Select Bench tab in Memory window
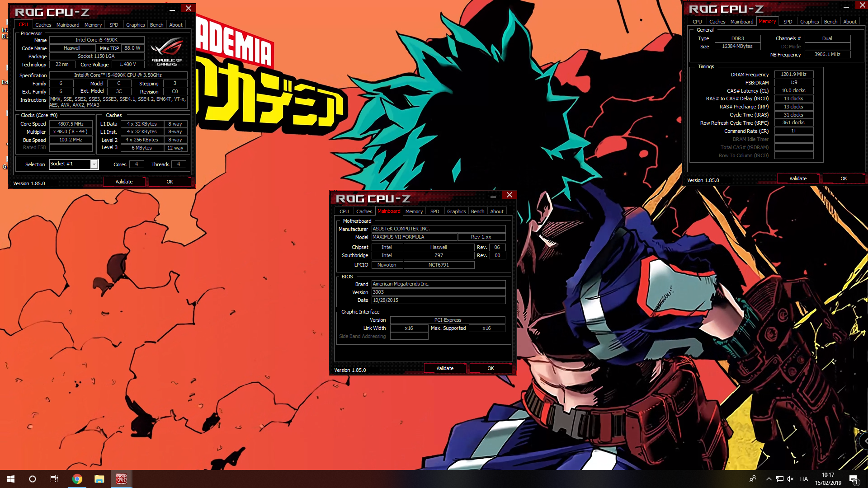868x488 pixels. pos(831,22)
